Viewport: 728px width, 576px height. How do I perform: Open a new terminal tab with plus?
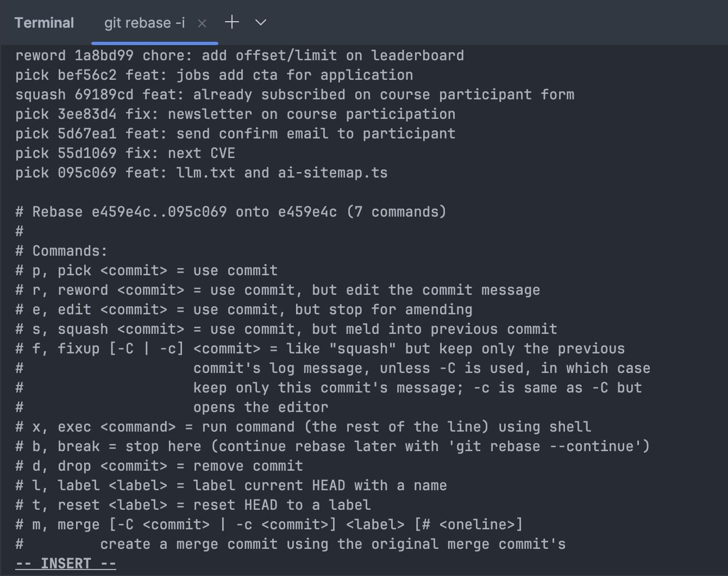click(232, 22)
